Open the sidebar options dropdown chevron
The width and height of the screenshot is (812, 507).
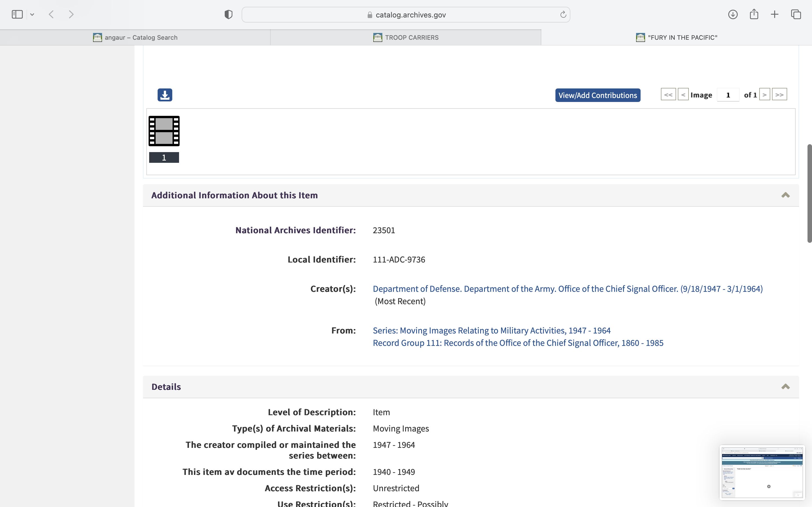[x=32, y=14]
